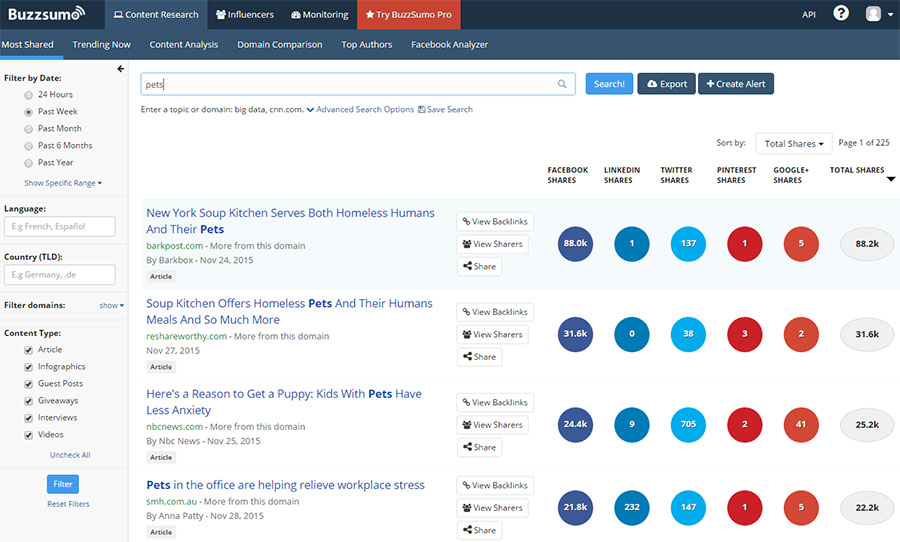Viewport: 900px width, 542px height.
Task: Click Try BuzzSumo Pro
Action: point(409,14)
